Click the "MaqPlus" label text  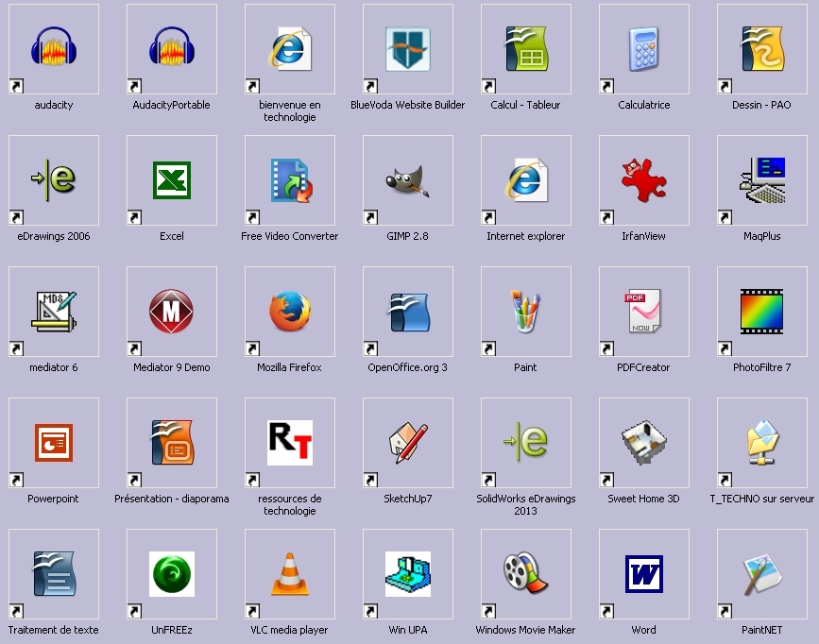point(762,236)
